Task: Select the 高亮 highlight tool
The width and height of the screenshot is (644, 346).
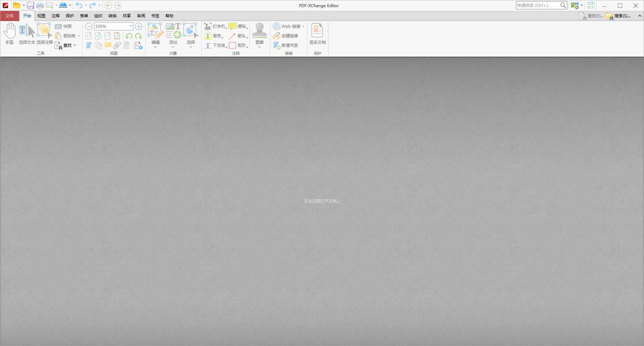Action: 215,36
